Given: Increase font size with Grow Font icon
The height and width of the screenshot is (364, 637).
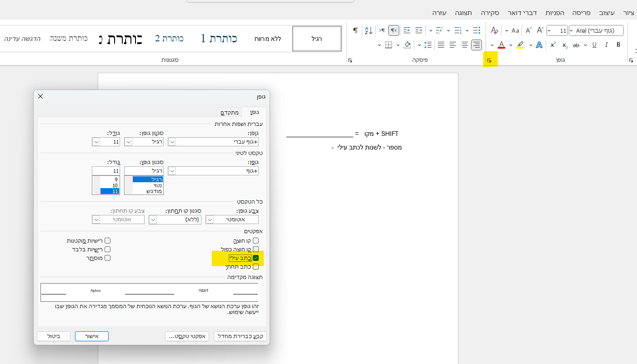Looking at the screenshot, I should coord(540,30).
